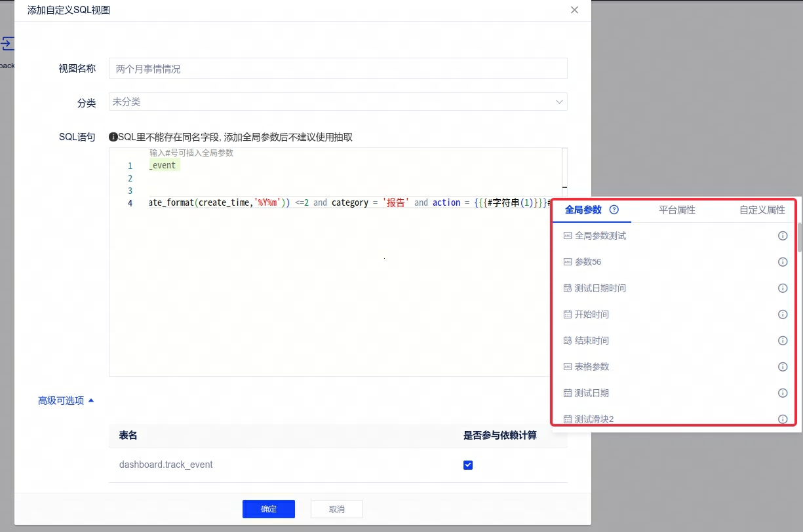Screen dimensions: 803x532
Task: Click info icon next to 全局参数测试
Action: pyautogui.click(x=782, y=236)
